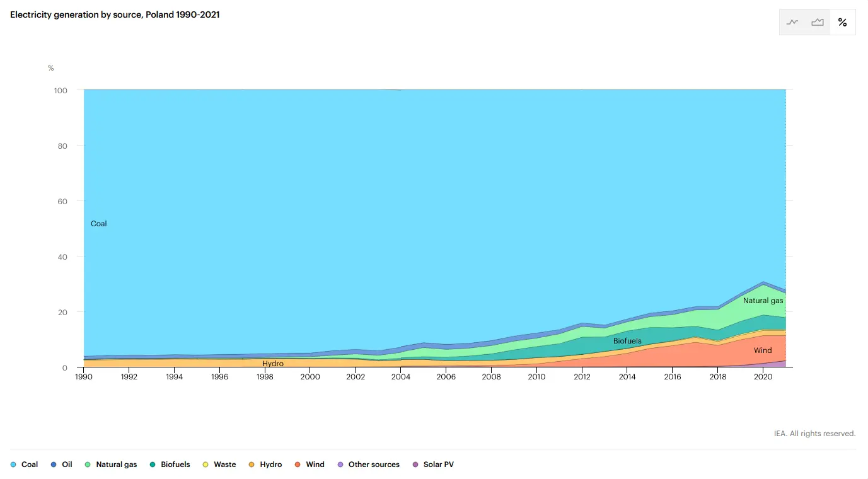Screen dimensions: 868x479
Task: Click the Biofuels label in the chart area
Action: pos(627,341)
